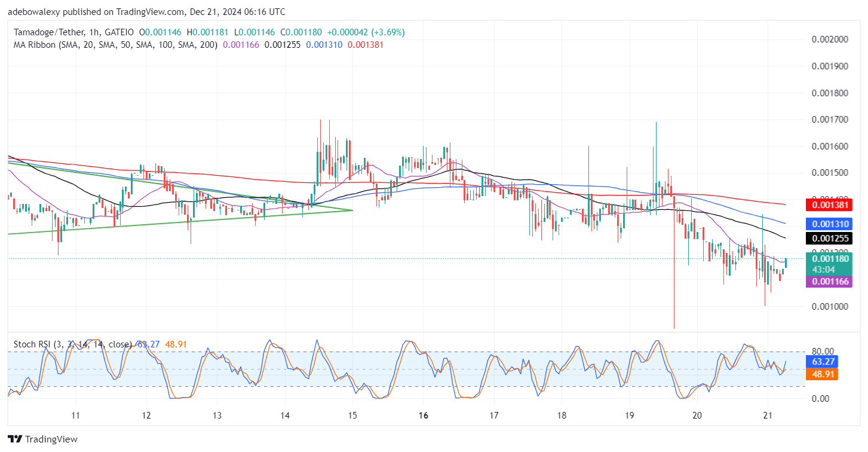
Task: Click date 20 on the time axis
Action: pos(697,415)
